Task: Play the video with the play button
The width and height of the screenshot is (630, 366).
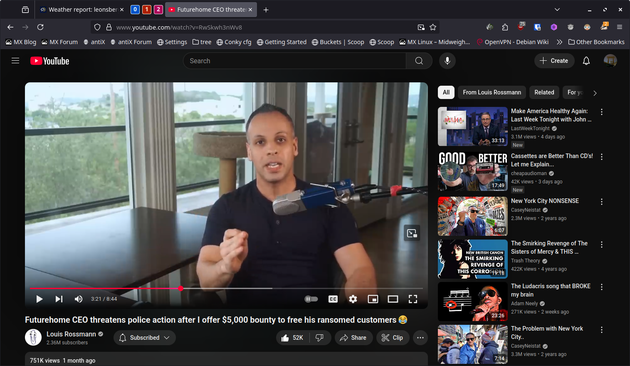Action: coord(39,299)
